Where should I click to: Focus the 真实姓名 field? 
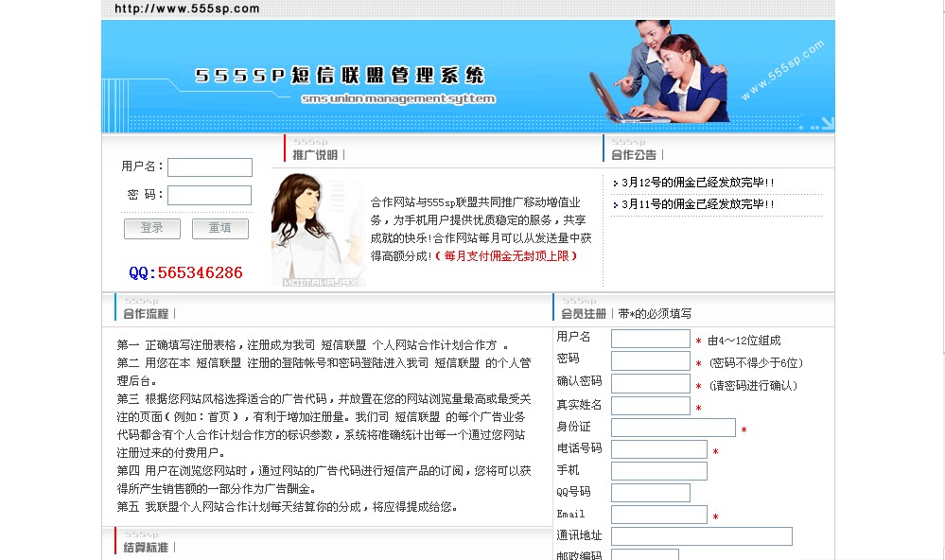(650, 405)
